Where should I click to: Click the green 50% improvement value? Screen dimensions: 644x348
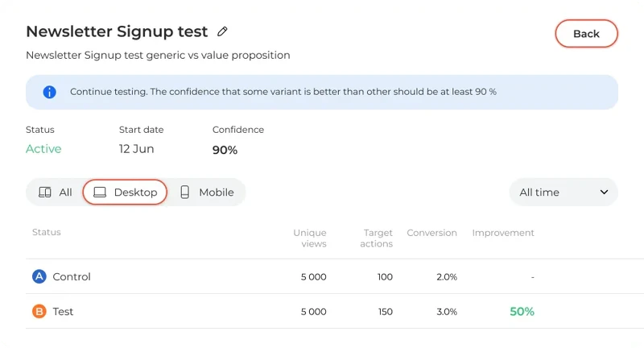[522, 311]
